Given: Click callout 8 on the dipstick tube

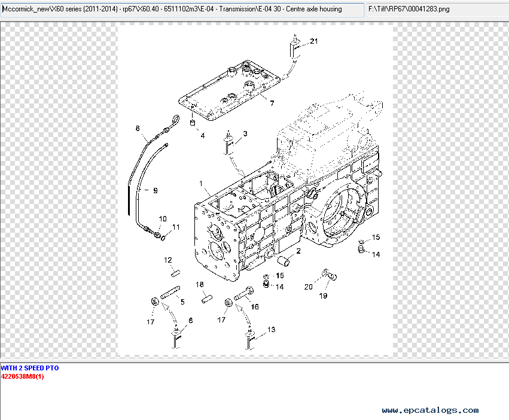Looking at the screenshot, I should [138, 128].
